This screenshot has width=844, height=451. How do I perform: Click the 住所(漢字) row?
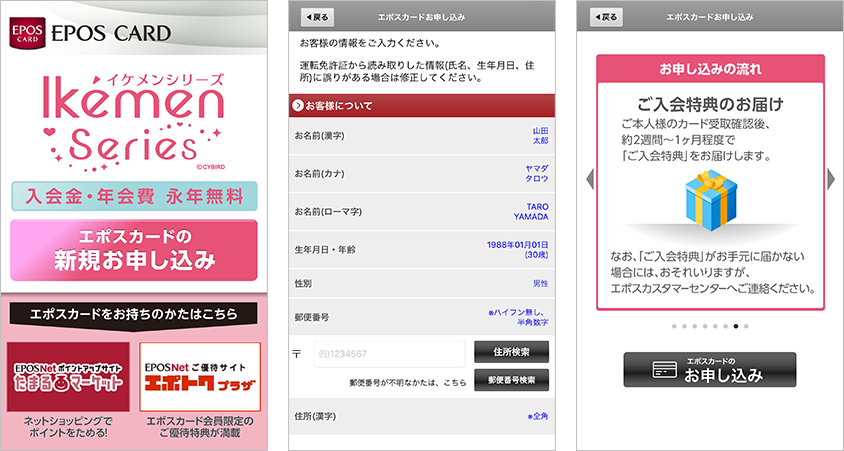click(x=422, y=417)
